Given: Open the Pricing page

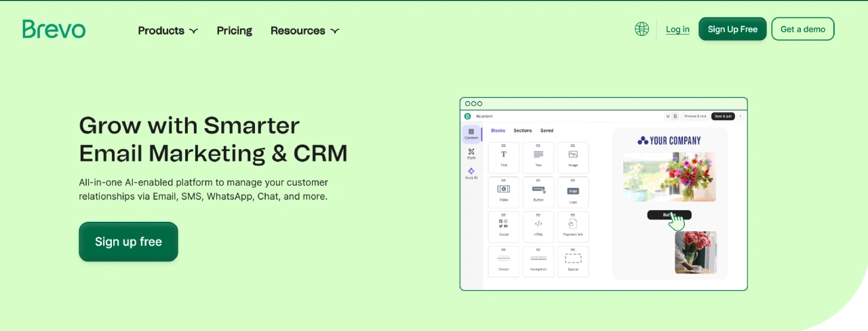Looking at the screenshot, I should click(x=235, y=31).
